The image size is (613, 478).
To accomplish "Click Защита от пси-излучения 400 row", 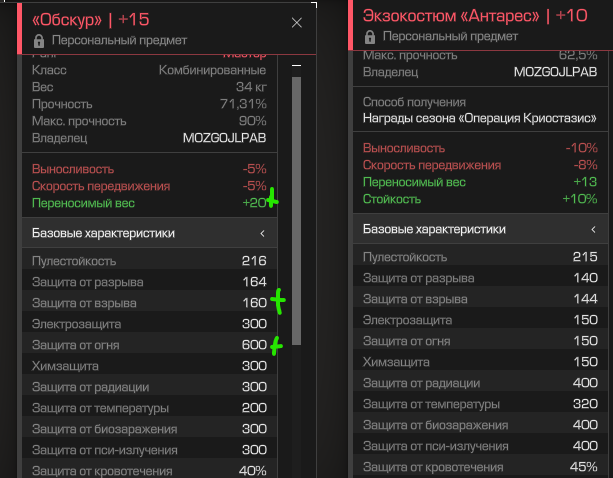I will [x=480, y=446].
